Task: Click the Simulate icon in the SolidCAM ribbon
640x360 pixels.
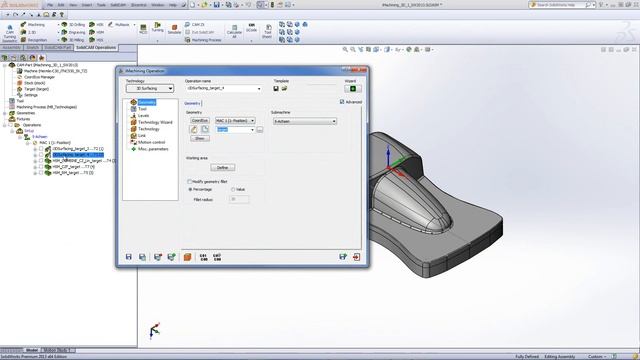Action: (174, 29)
